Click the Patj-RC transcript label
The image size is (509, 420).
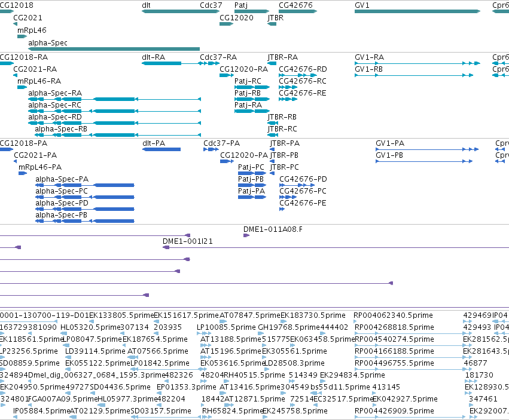pyautogui.click(x=248, y=81)
